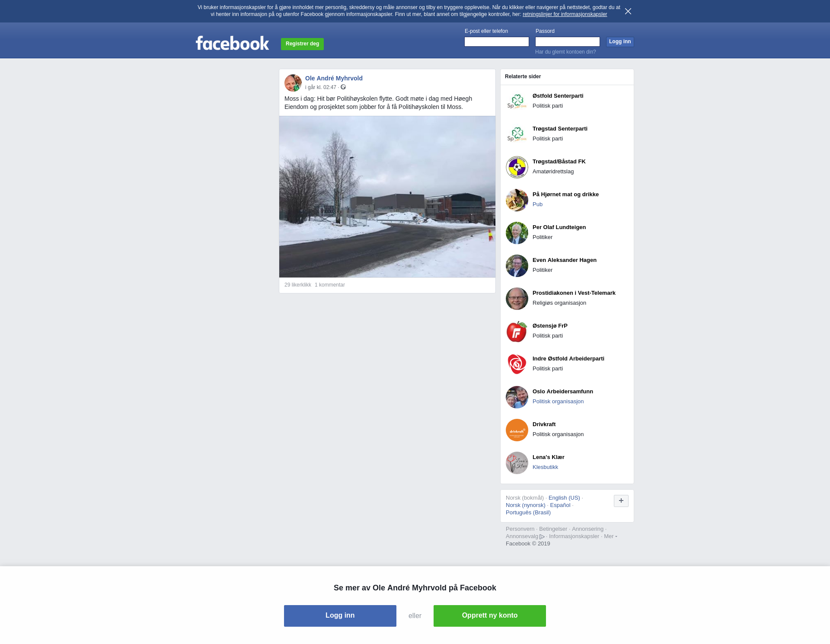Click the public globe icon on post
The image size is (830, 644).
tap(343, 87)
